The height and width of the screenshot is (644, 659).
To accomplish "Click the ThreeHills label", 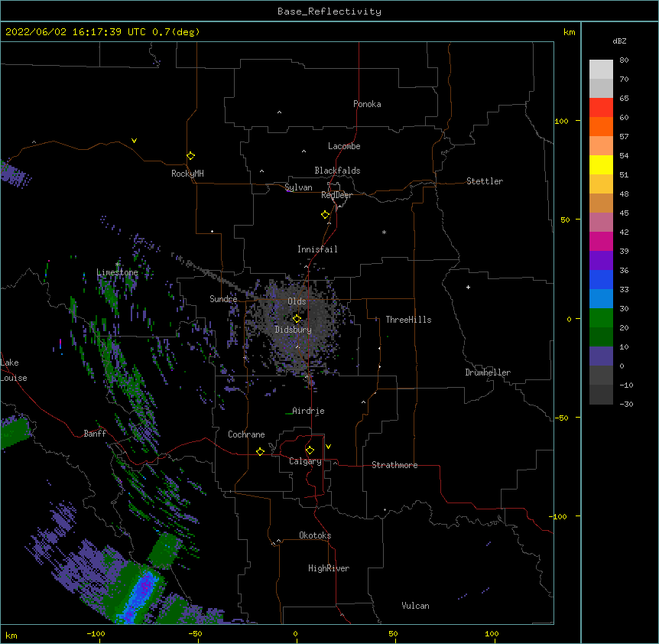I will pos(408,320).
